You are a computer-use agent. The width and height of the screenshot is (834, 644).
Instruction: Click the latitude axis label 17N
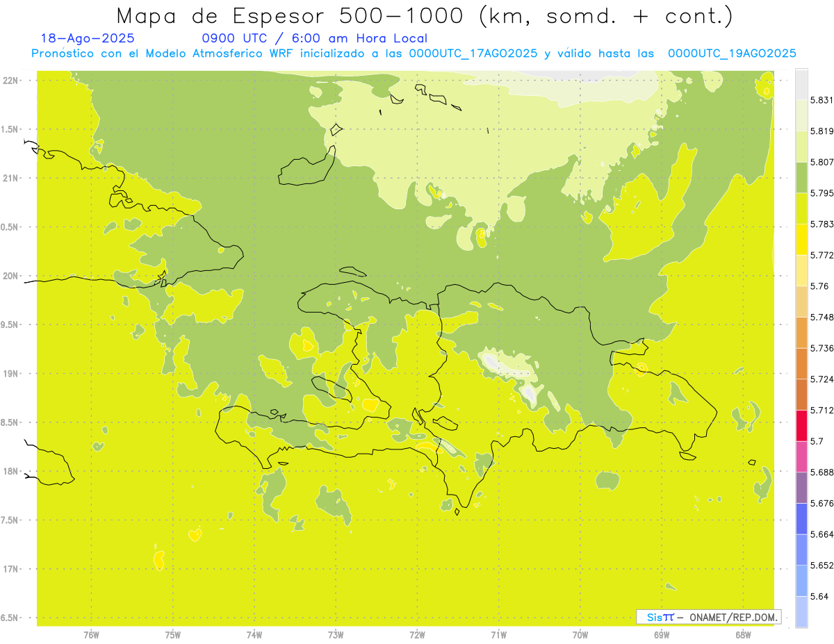click(10, 569)
